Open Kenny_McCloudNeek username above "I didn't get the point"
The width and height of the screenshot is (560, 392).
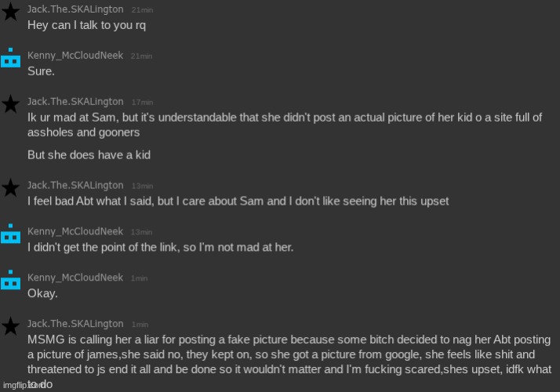pos(75,231)
